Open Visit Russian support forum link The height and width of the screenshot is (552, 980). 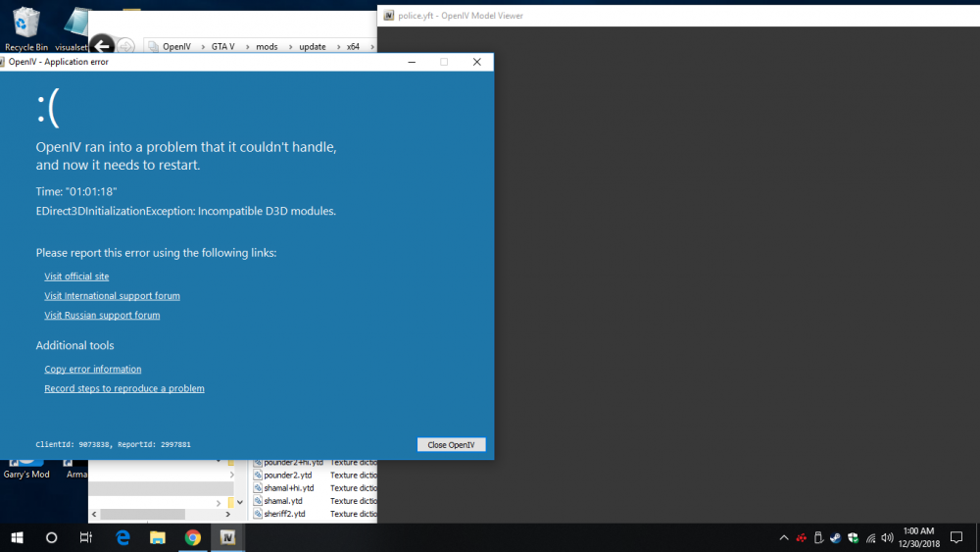tap(102, 315)
